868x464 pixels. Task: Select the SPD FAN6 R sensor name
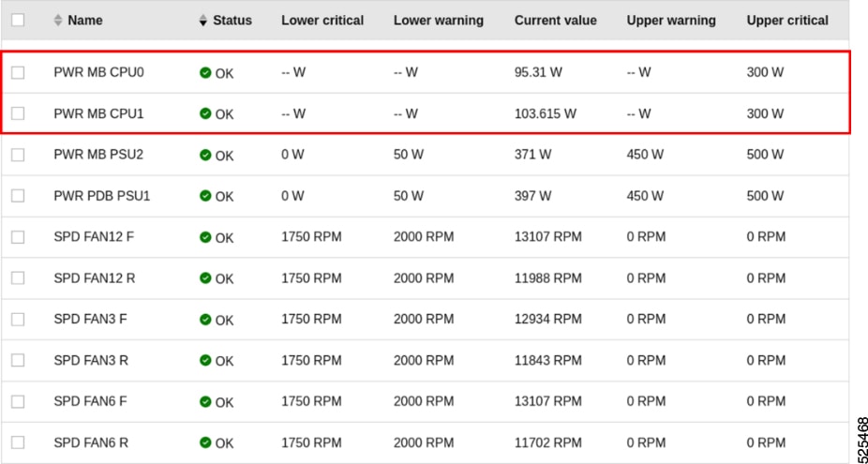[91, 442]
